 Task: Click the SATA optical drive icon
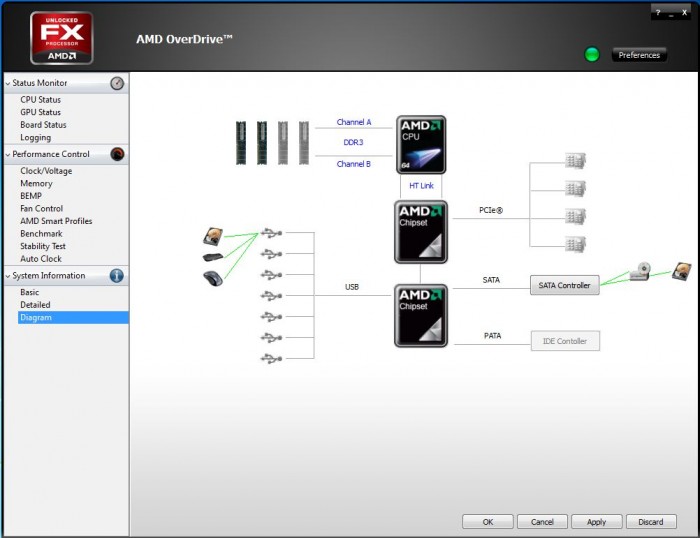coord(640,271)
